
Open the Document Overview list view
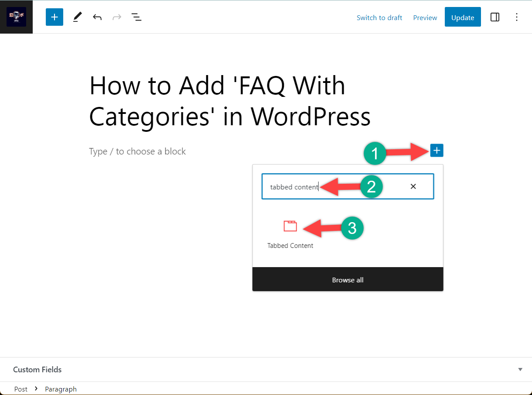[136, 17]
